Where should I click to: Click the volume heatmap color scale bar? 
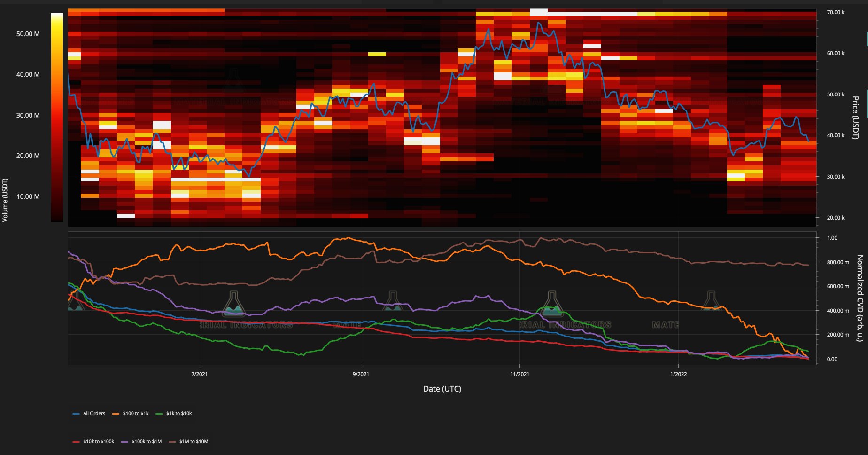[57, 117]
